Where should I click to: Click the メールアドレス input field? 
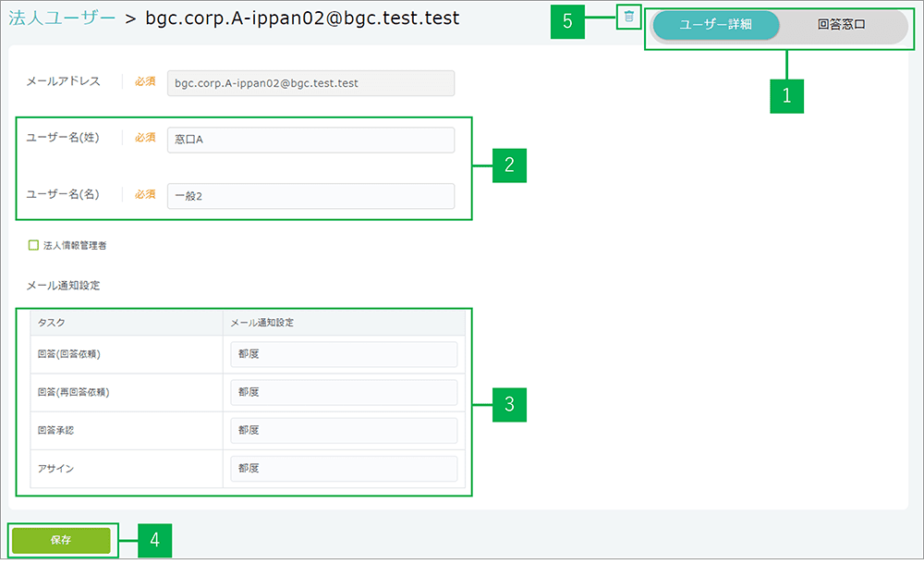click(x=310, y=83)
